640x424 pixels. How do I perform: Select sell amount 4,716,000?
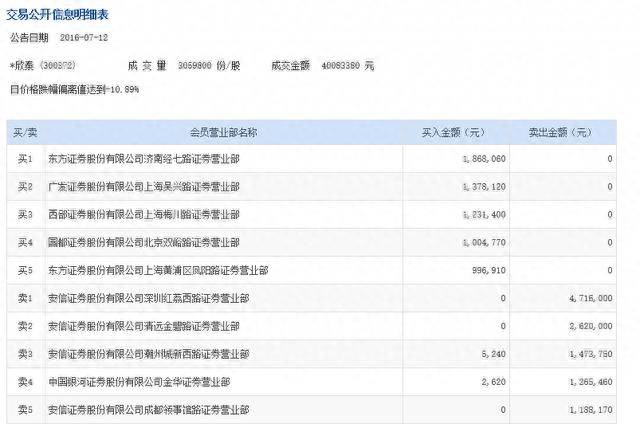pyautogui.click(x=591, y=299)
